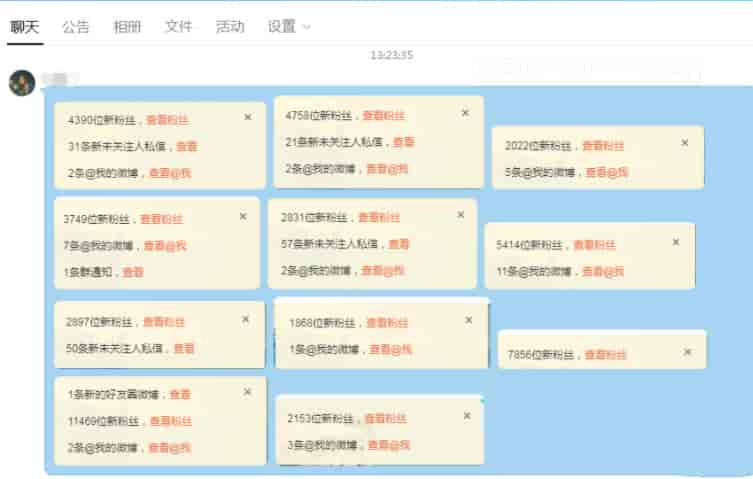Click 查看粉丝 next to 5414位新粉丝

point(595,245)
